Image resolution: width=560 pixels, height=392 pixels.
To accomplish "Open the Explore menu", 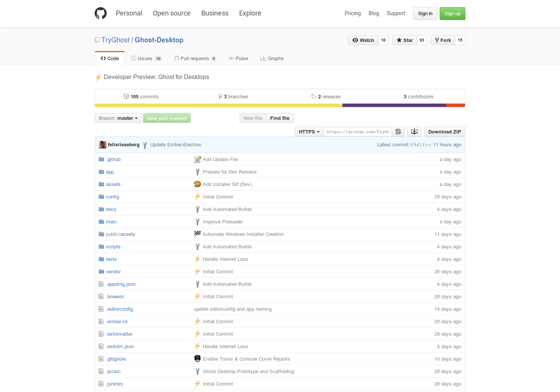I will click(x=250, y=13).
